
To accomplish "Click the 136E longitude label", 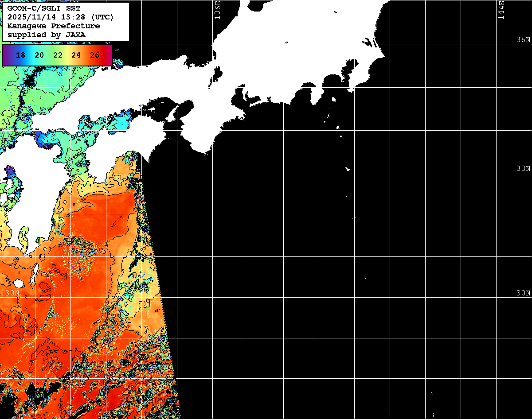I will (217, 10).
